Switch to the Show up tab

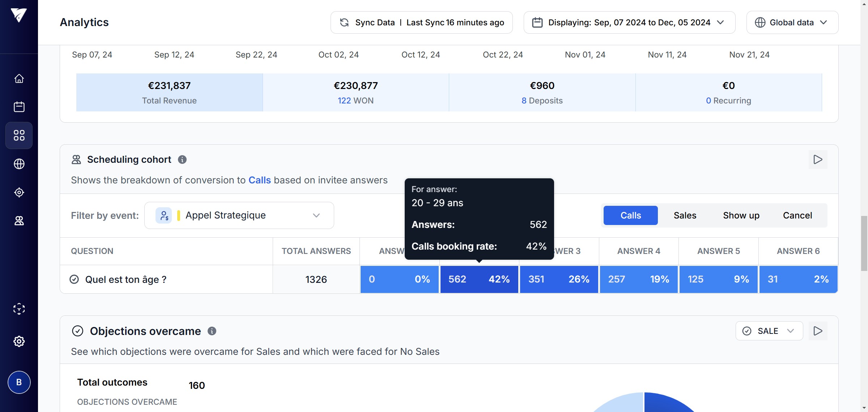(x=741, y=215)
